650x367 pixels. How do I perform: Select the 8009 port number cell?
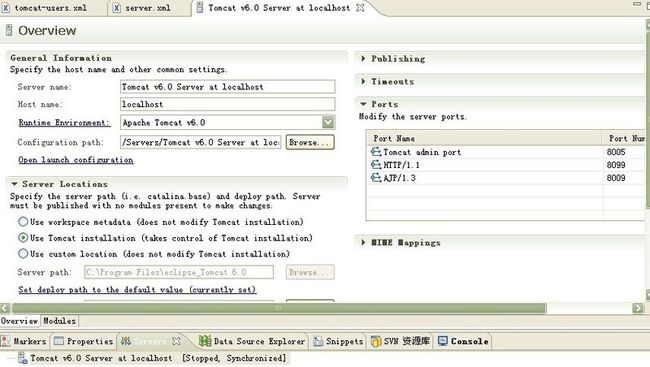(x=616, y=177)
